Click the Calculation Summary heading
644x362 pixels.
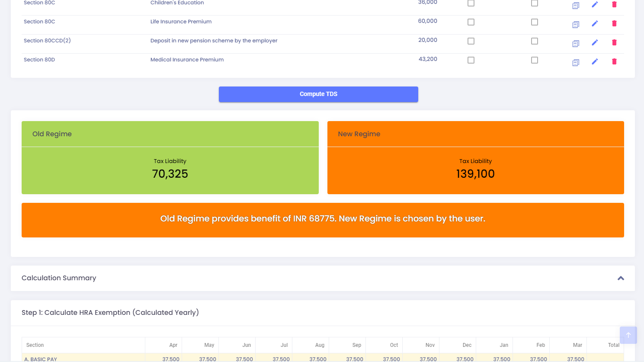click(59, 278)
